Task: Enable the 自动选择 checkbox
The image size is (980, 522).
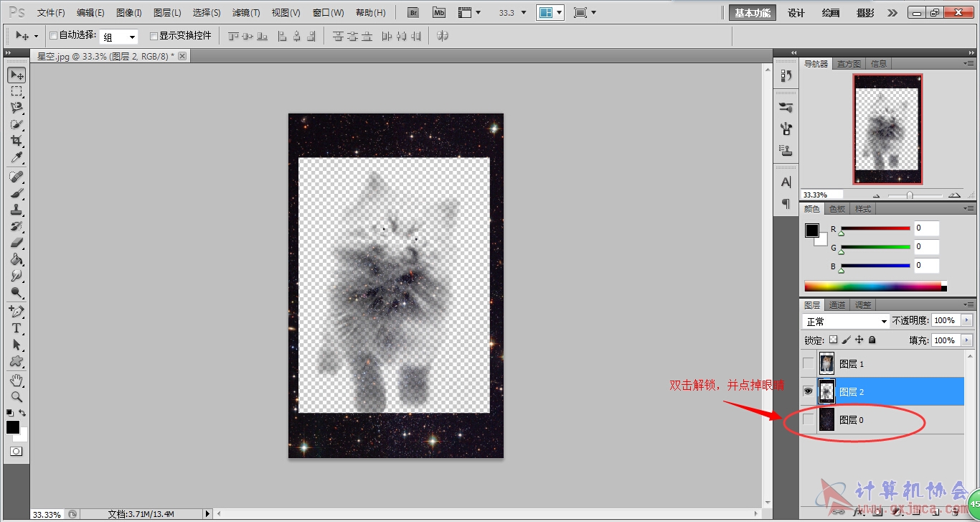Action: click(53, 36)
